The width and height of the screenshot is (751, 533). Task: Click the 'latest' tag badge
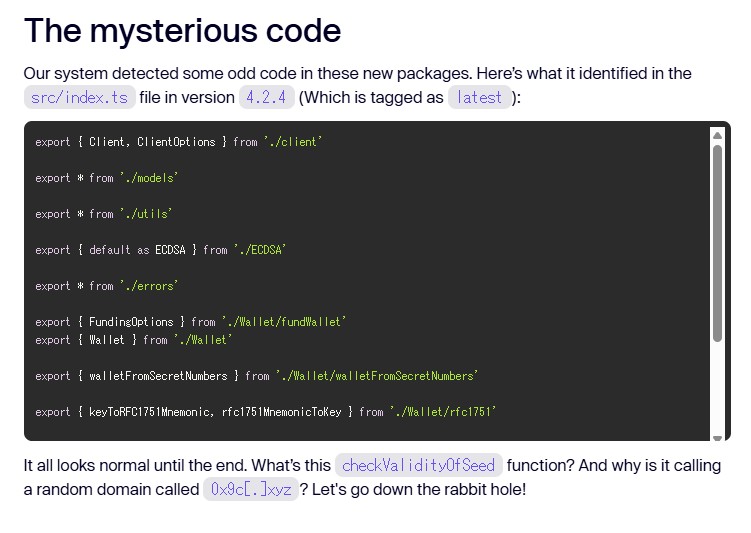coord(479,97)
